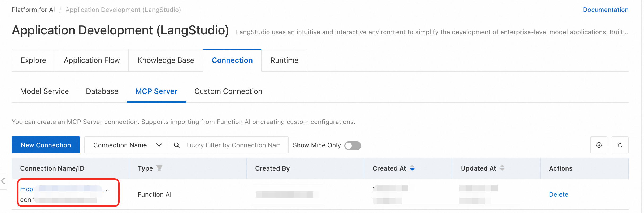Open the Database sub-tab

(x=102, y=91)
